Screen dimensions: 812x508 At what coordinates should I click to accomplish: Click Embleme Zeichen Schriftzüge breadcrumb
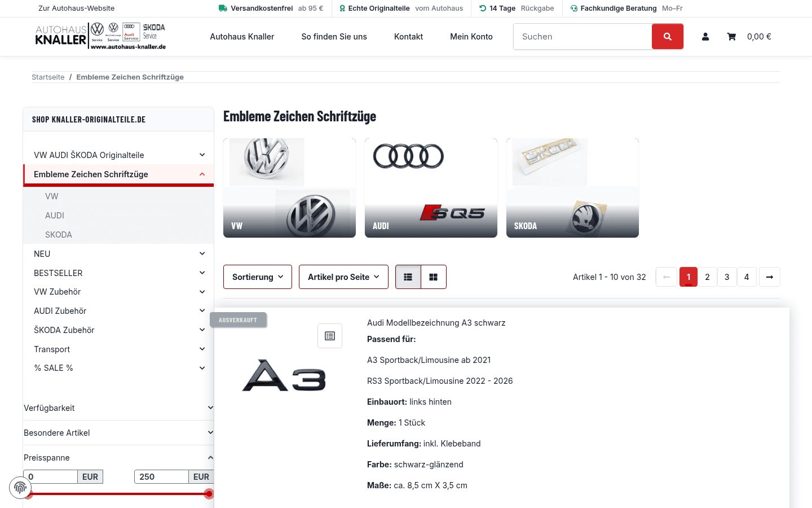pos(130,77)
